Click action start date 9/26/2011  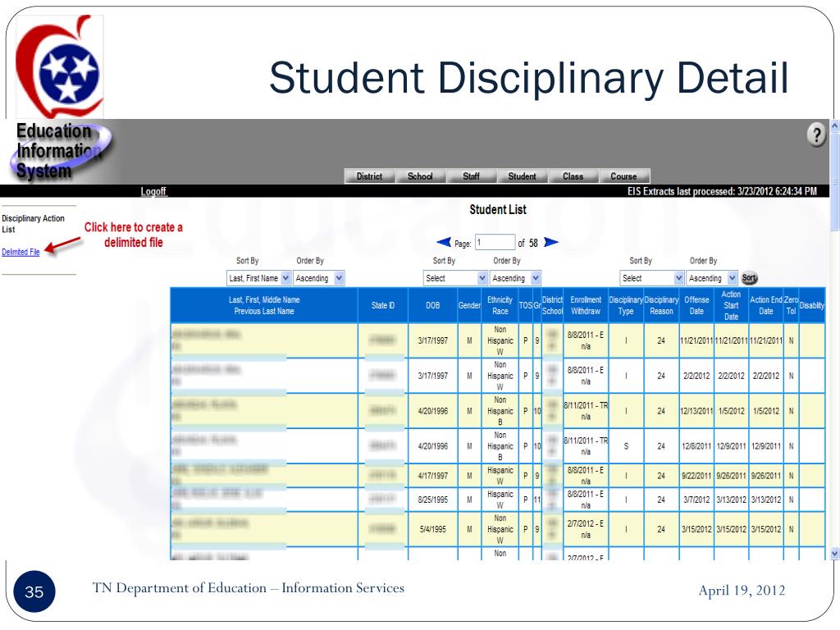[731, 476]
